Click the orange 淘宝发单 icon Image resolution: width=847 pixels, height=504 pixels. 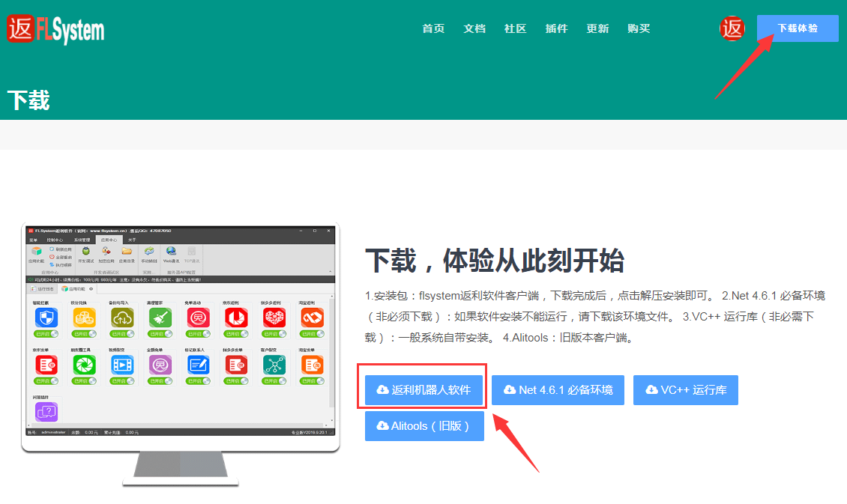(313, 365)
